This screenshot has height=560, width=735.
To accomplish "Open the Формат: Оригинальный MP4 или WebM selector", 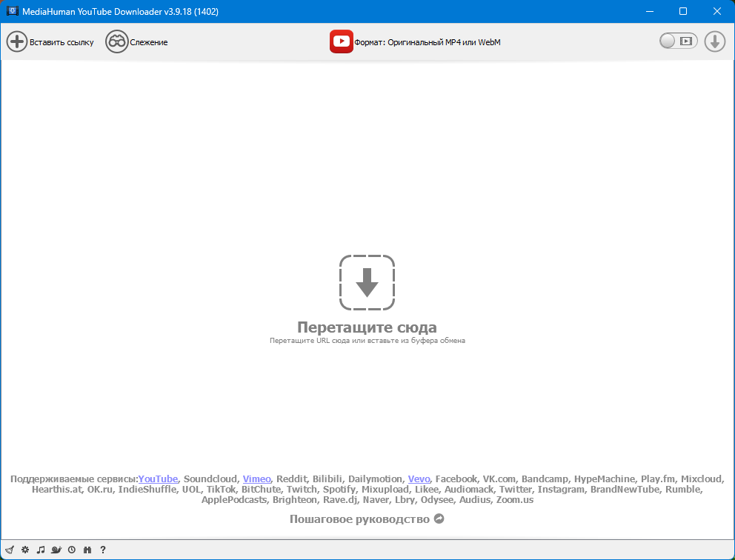I will coord(427,42).
